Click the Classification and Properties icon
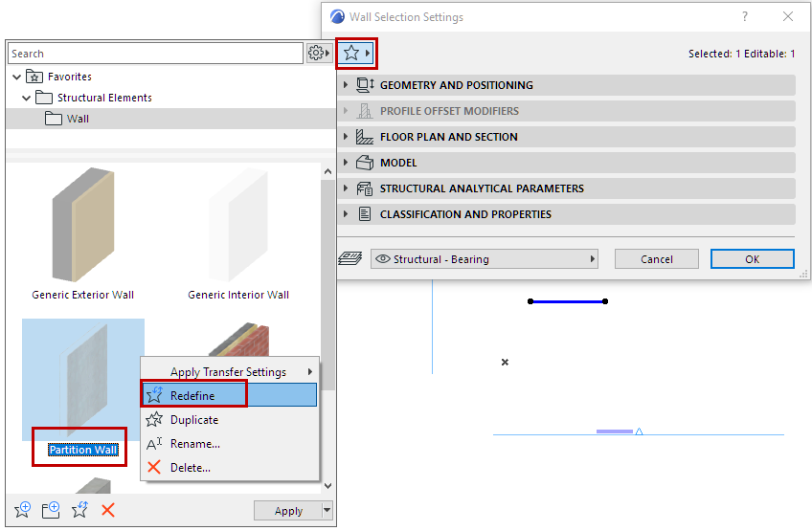Screen dimensions: 812x531 point(365,214)
